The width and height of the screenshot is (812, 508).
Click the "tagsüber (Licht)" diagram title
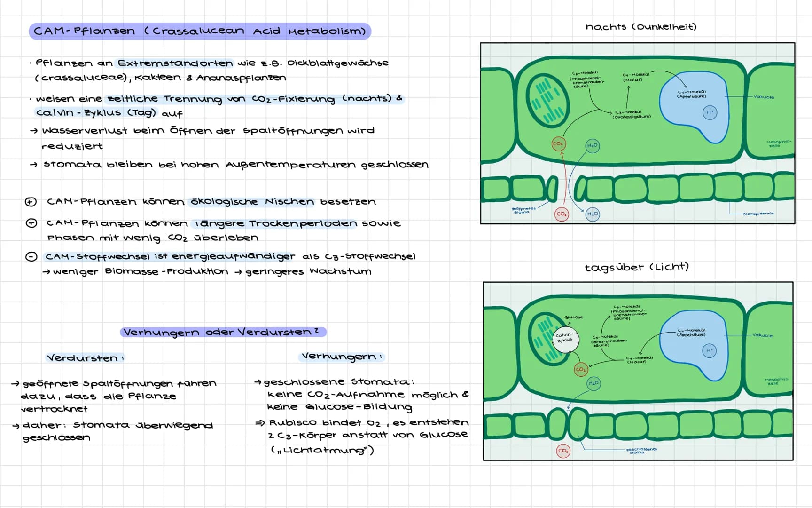637,267
